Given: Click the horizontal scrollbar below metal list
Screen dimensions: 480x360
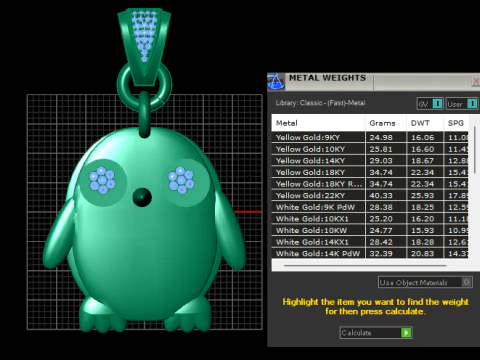Looking at the screenshot, I should coord(365,266).
